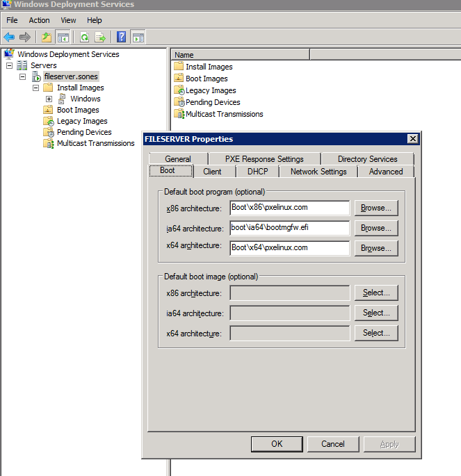Click the Windows image group icon

[x=62, y=99]
